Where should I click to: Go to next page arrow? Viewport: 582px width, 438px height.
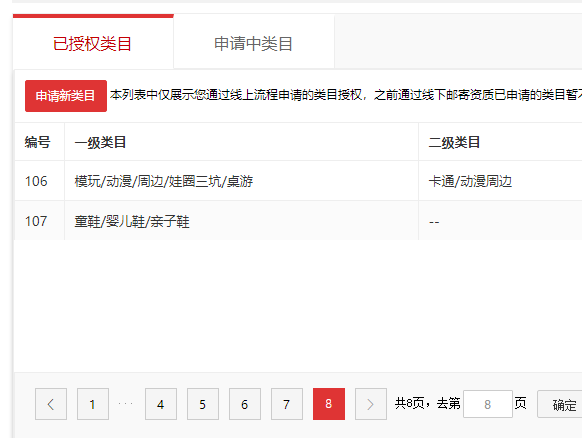point(371,404)
